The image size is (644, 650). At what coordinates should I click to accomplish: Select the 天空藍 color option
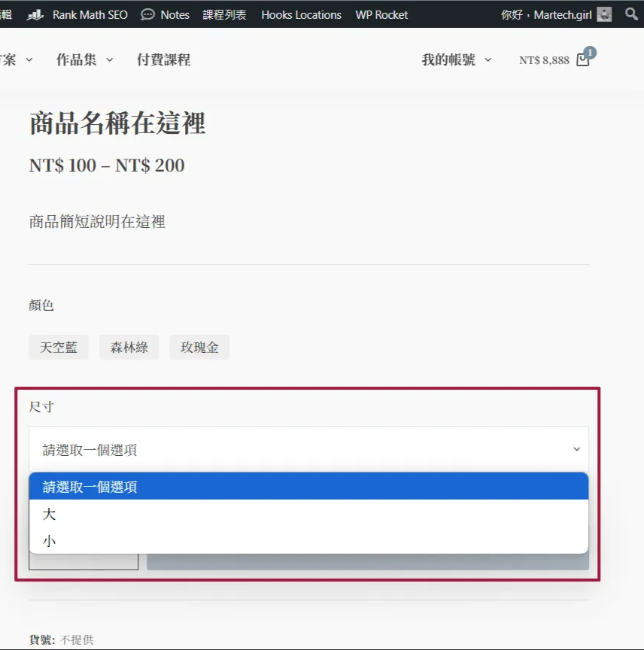coord(58,347)
